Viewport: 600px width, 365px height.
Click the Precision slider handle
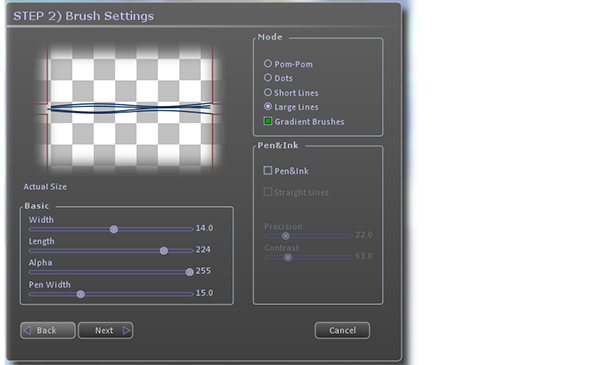click(285, 236)
